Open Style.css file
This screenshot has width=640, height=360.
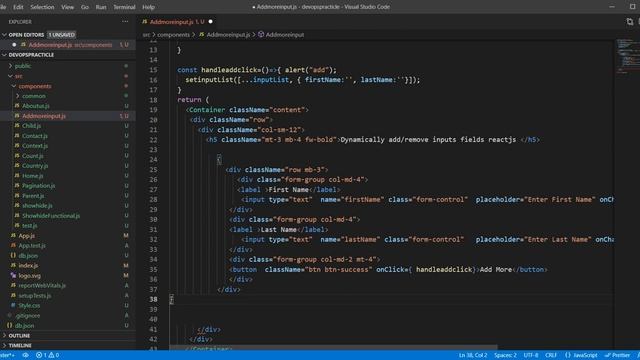coord(29,305)
